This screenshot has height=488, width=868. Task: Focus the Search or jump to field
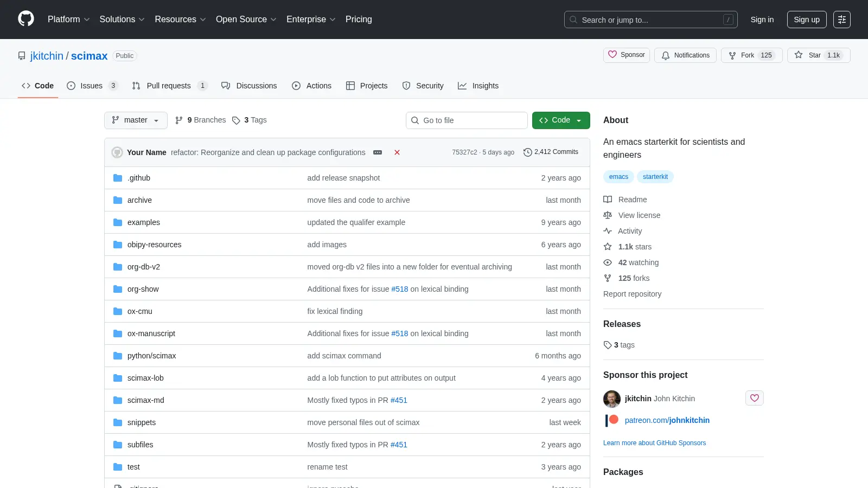(x=651, y=20)
